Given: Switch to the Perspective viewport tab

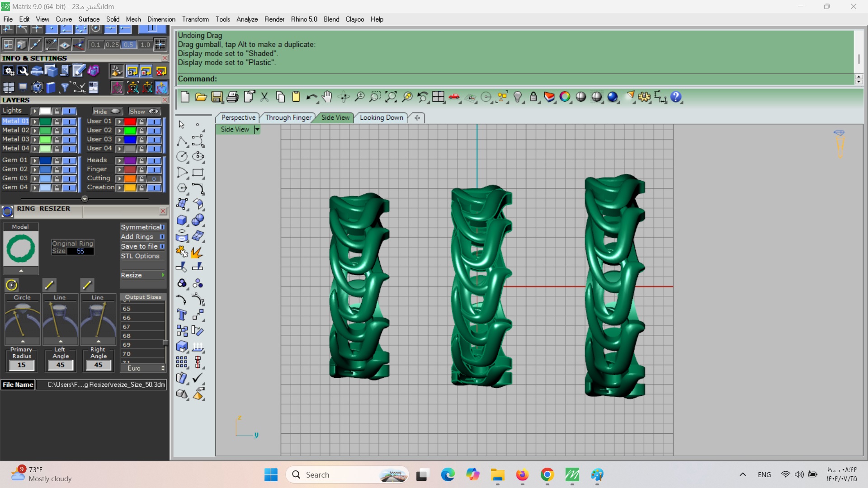Looking at the screenshot, I should click(238, 117).
